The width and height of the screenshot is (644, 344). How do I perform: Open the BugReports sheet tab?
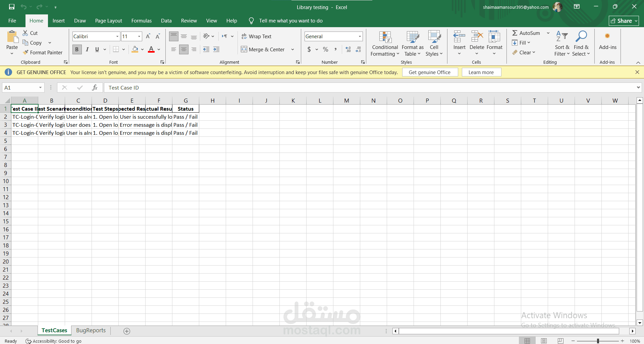point(91,330)
